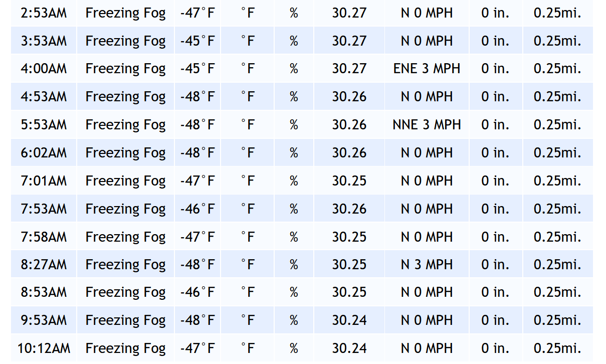Click the 2:53AM time cell
This screenshot has height=364, width=606.
point(44,13)
